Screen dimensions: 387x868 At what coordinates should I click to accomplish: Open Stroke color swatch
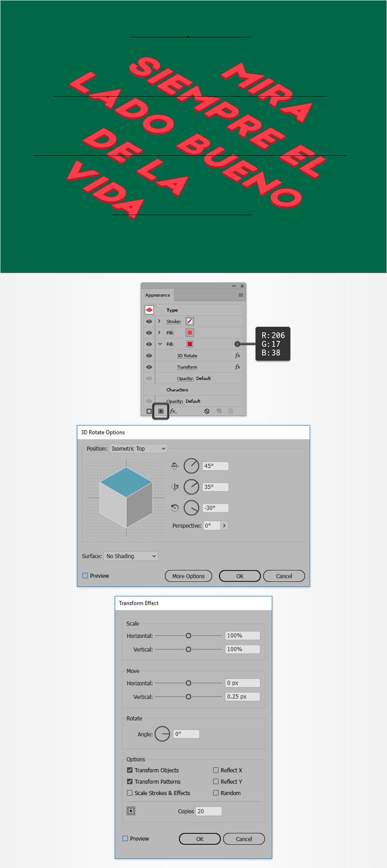point(190,321)
